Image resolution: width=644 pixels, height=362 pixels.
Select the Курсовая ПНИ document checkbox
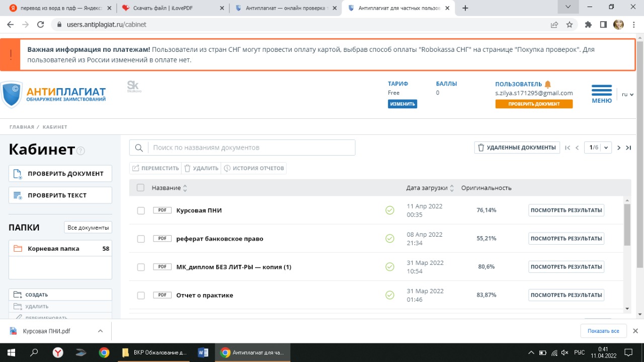(141, 210)
